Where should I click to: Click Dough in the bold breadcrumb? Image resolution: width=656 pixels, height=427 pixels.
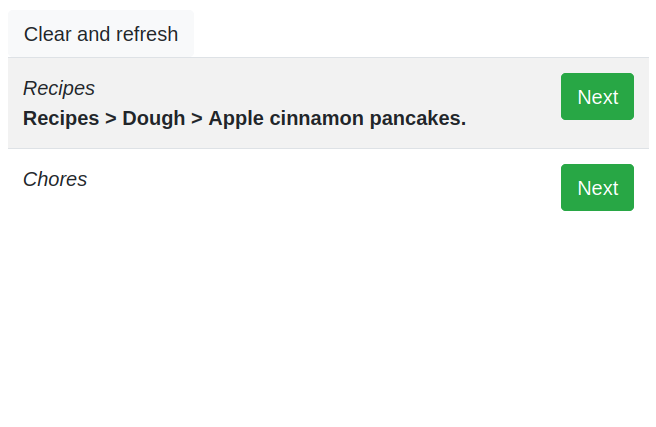(x=154, y=118)
